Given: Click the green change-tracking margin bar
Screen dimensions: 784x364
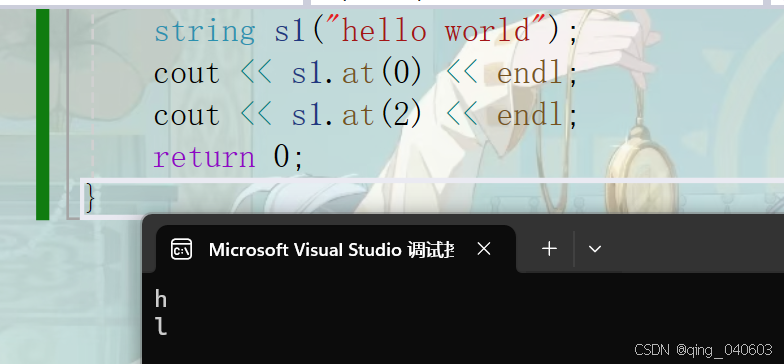Looking at the screenshot, I should click(x=42, y=114).
